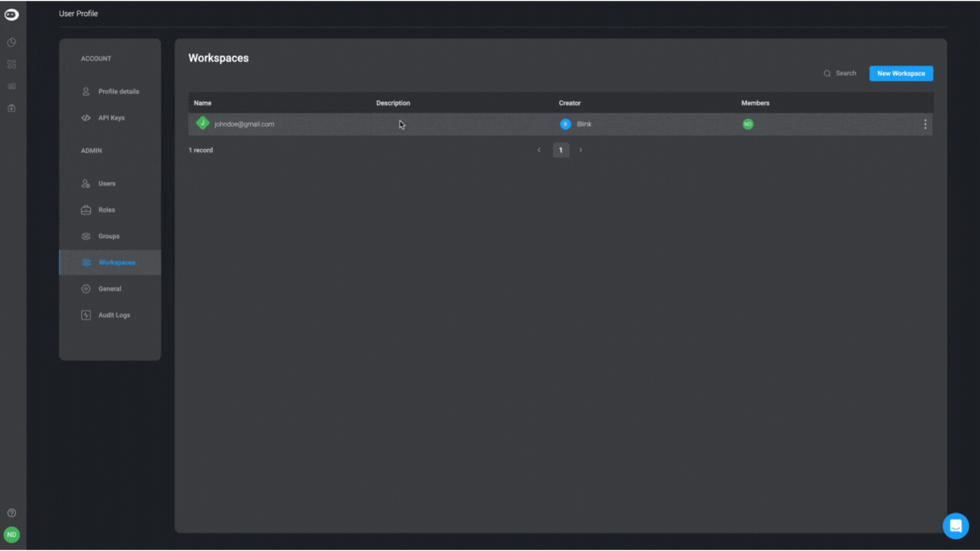Screen dimensions: 980x551
Task: Open the grid dashboard icon in the left rail
Action: coord(12,65)
